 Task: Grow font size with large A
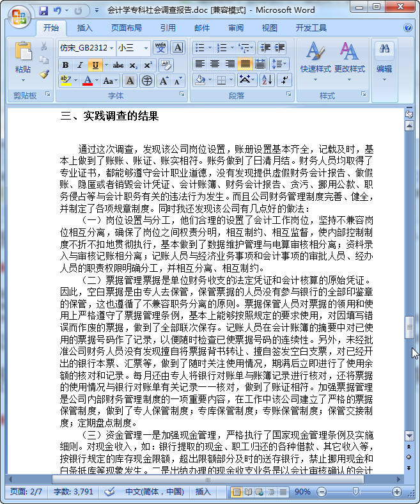pyautogui.click(x=163, y=81)
